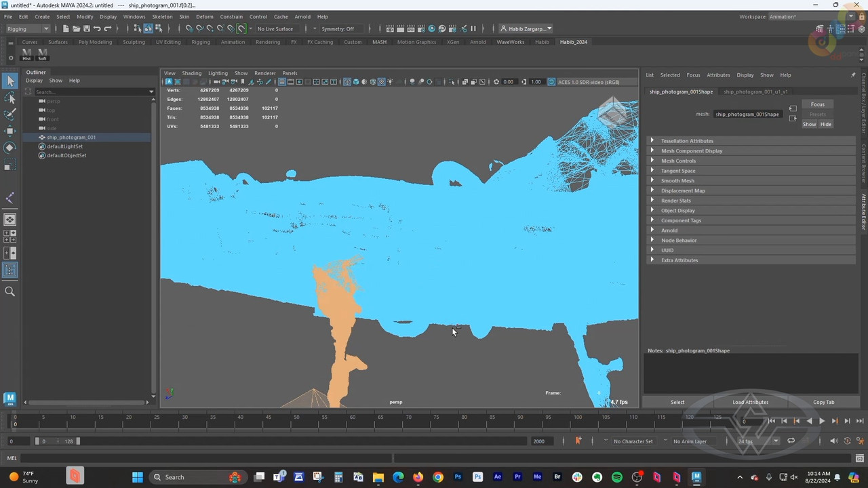The image size is (868, 488).
Task: Open the Script Editor icon at command line
Action: point(861,458)
